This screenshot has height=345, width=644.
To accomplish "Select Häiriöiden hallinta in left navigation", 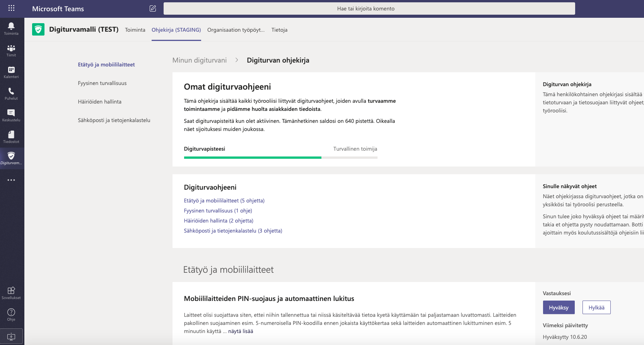I will point(99,102).
